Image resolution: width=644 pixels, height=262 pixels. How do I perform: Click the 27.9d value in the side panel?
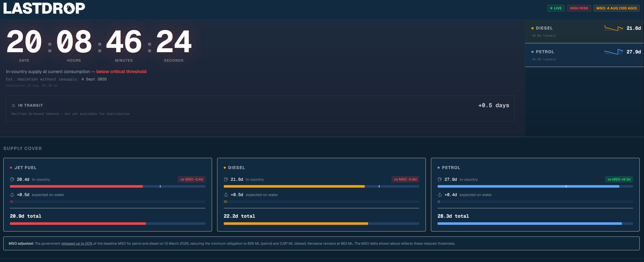(634, 52)
